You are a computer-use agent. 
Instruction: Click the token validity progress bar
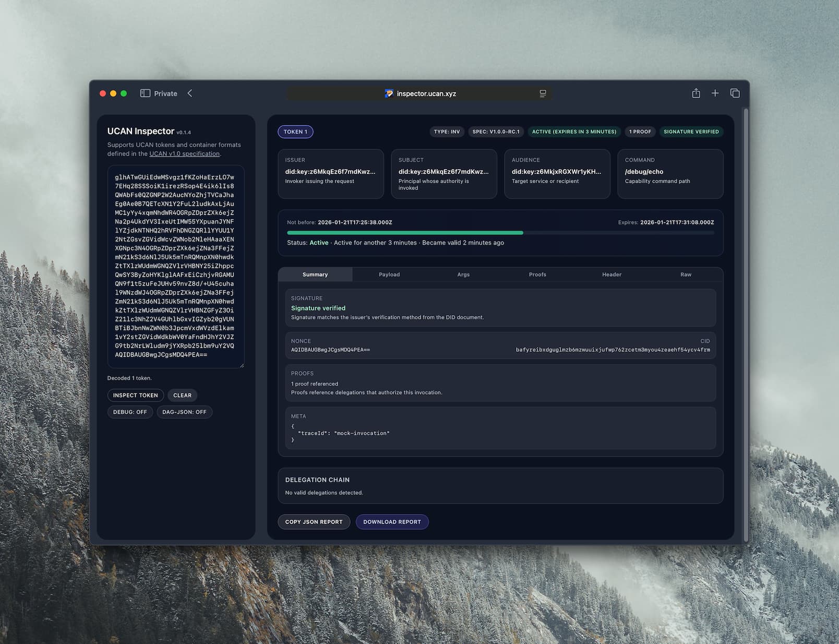coord(500,233)
